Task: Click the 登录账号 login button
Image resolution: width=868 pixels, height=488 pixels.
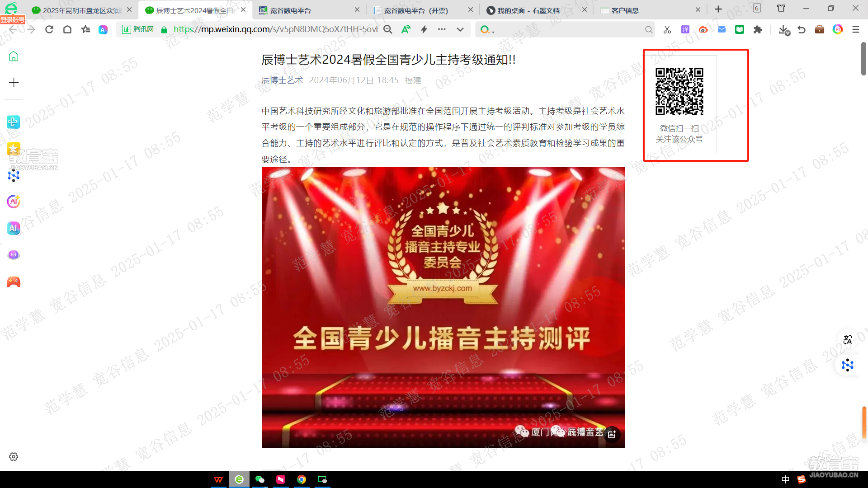Action: [x=12, y=19]
